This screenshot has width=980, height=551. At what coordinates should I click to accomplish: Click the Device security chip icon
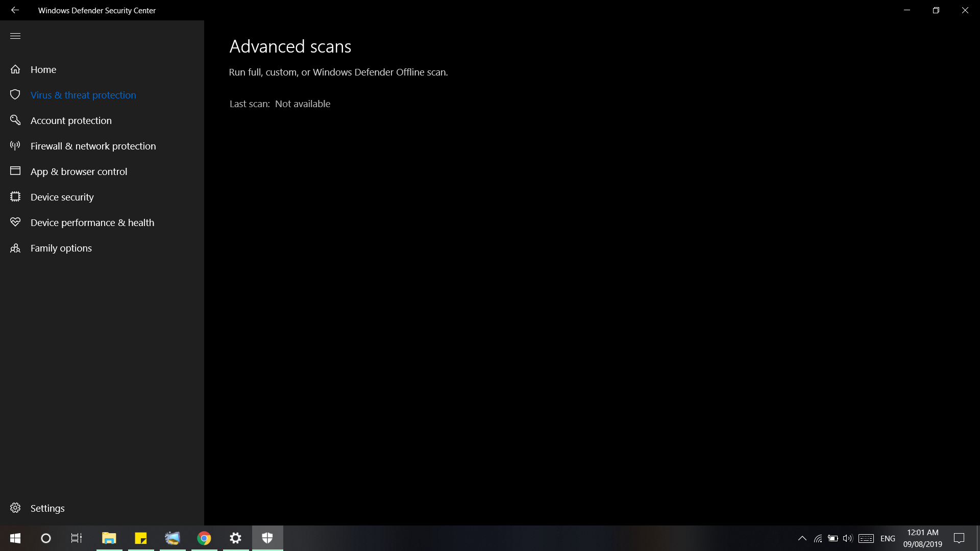(x=15, y=196)
